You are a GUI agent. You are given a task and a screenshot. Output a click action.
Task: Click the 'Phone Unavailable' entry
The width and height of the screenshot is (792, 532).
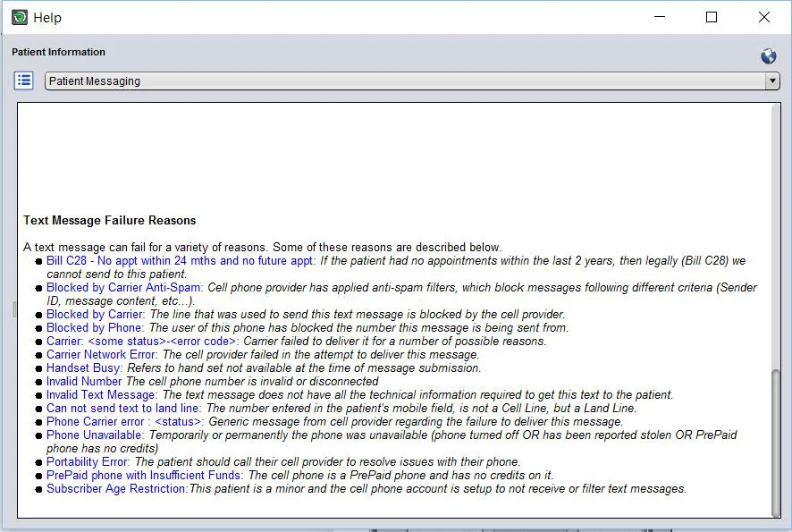pyautogui.click(x=95, y=435)
